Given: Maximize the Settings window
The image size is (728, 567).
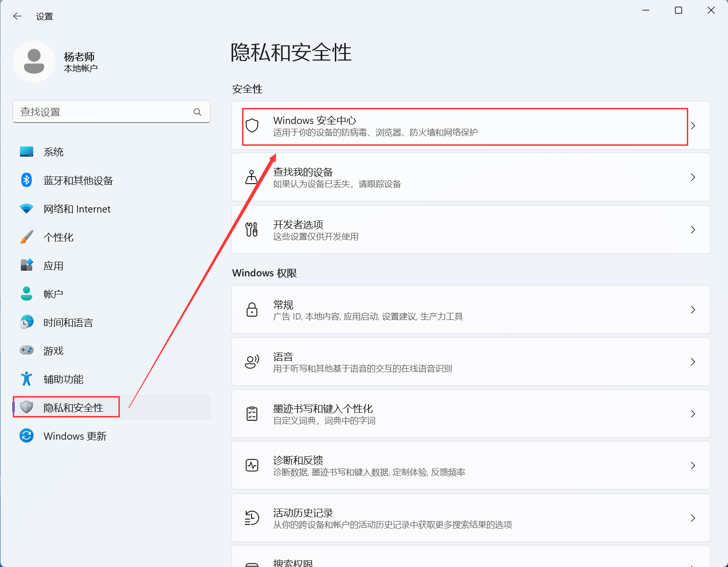Looking at the screenshot, I should click(678, 10).
